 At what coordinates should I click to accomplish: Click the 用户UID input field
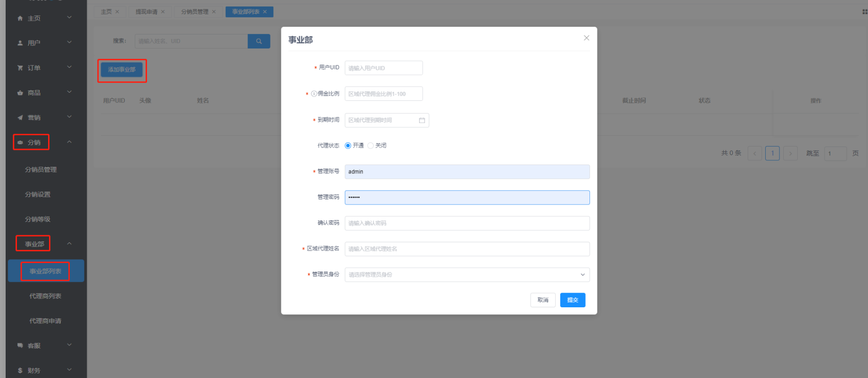tap(384, 68)
